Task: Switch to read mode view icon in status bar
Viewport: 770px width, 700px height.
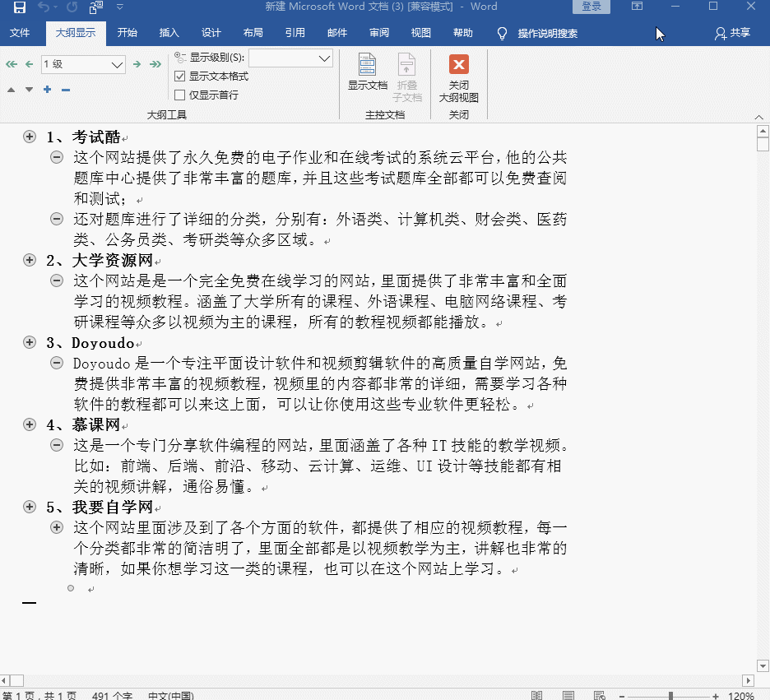Action: pyautogui.click(x=536, y=695)
